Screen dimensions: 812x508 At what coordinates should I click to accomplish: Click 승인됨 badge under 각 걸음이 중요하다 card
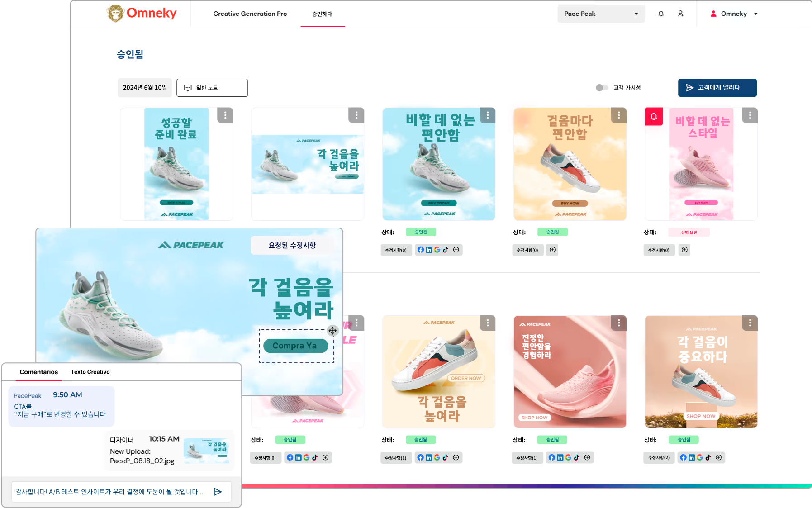point(684,439)
